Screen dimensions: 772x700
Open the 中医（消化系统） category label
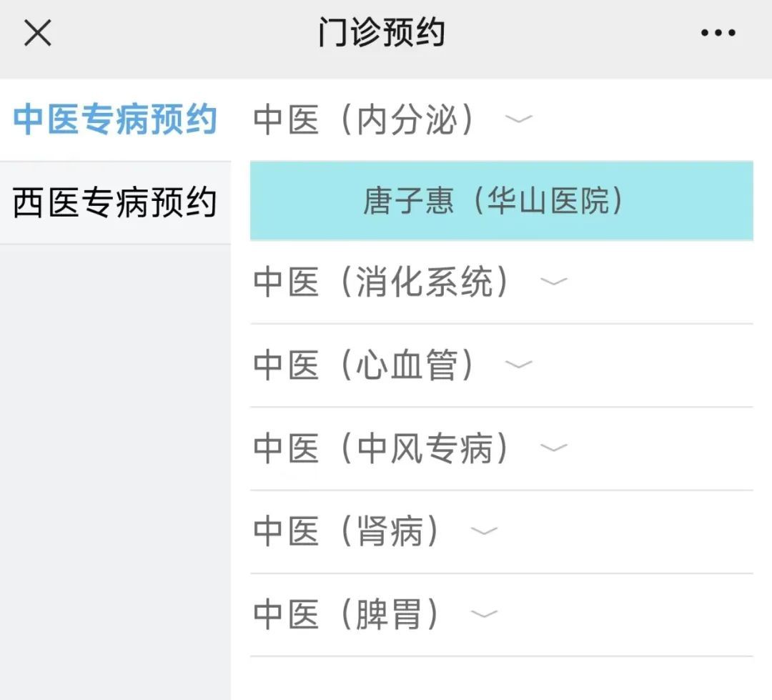point(382,282)
